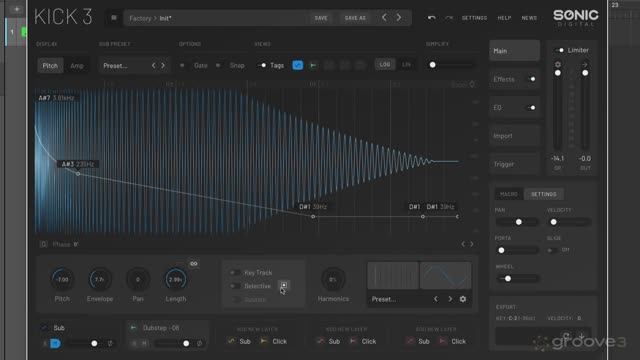The width and height of the screenshot is (640, 360).
Task: Add new Click layer in third empty slot
Action: pos(453,341)
